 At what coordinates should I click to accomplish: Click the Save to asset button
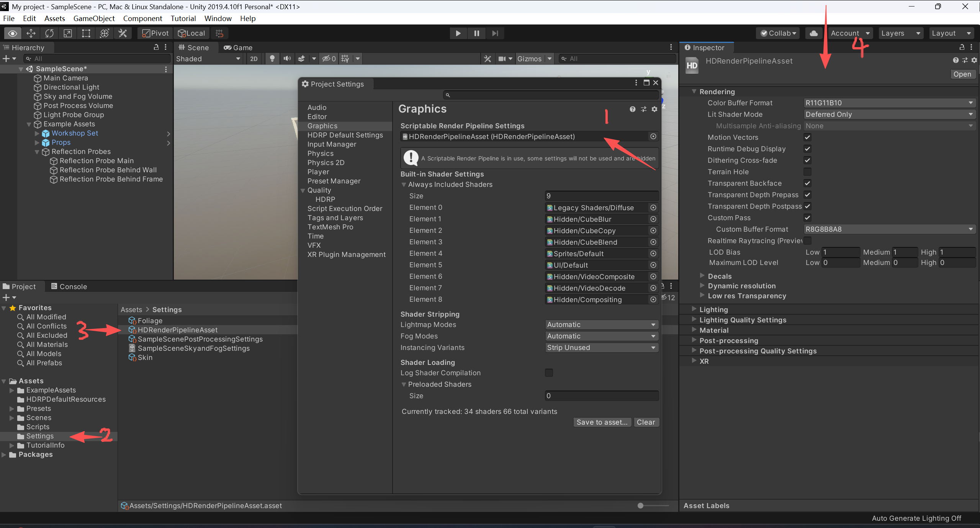(x=602, y=422)
